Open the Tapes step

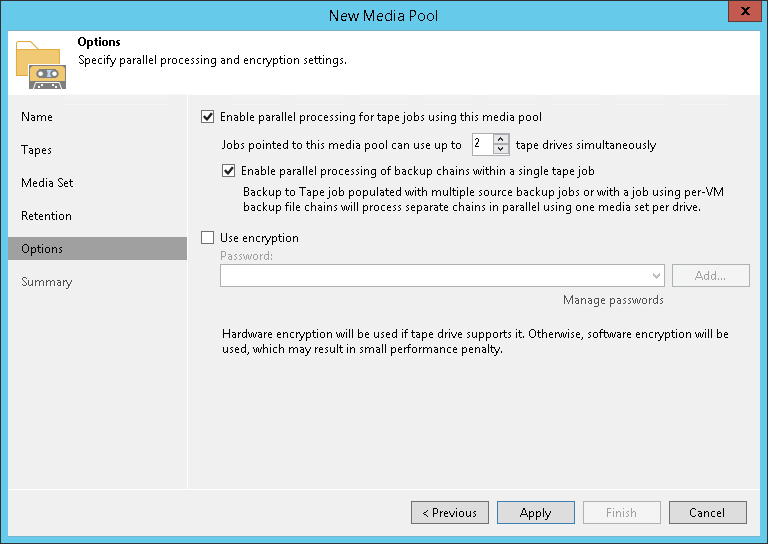(37, 150)
